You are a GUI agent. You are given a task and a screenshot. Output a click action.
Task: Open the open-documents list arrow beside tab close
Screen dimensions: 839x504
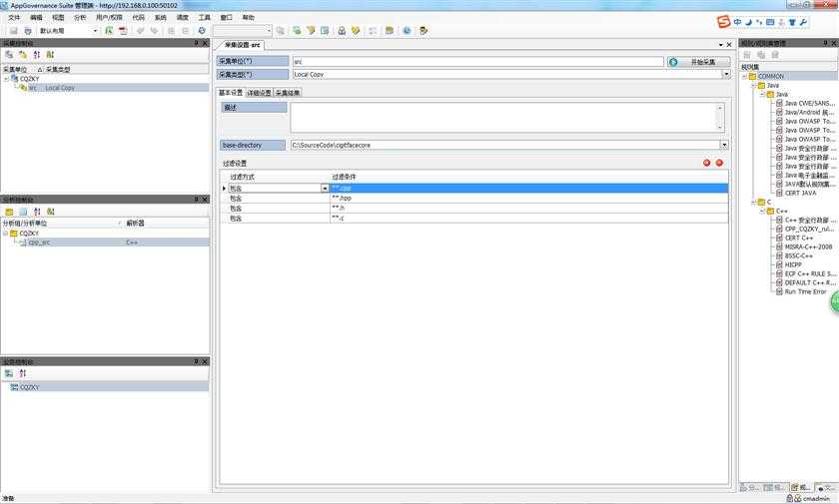tap(721, 45)
